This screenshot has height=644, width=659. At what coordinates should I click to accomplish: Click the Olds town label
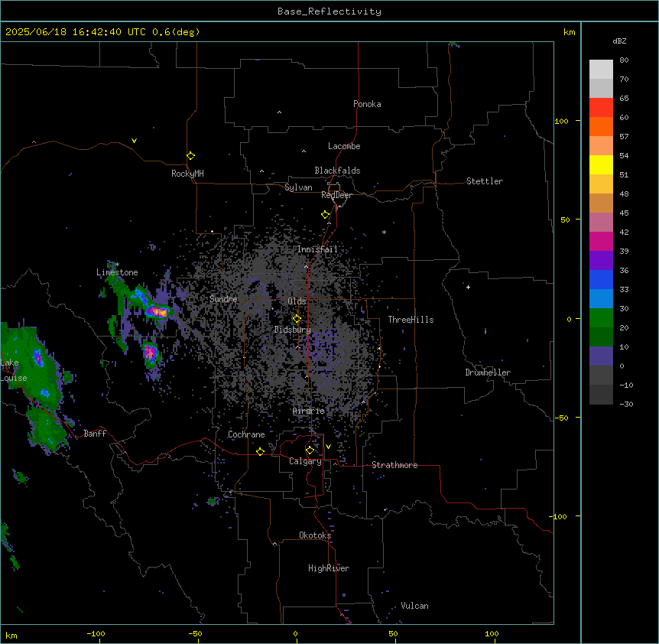pyautogui.click(x=297, y=301)
